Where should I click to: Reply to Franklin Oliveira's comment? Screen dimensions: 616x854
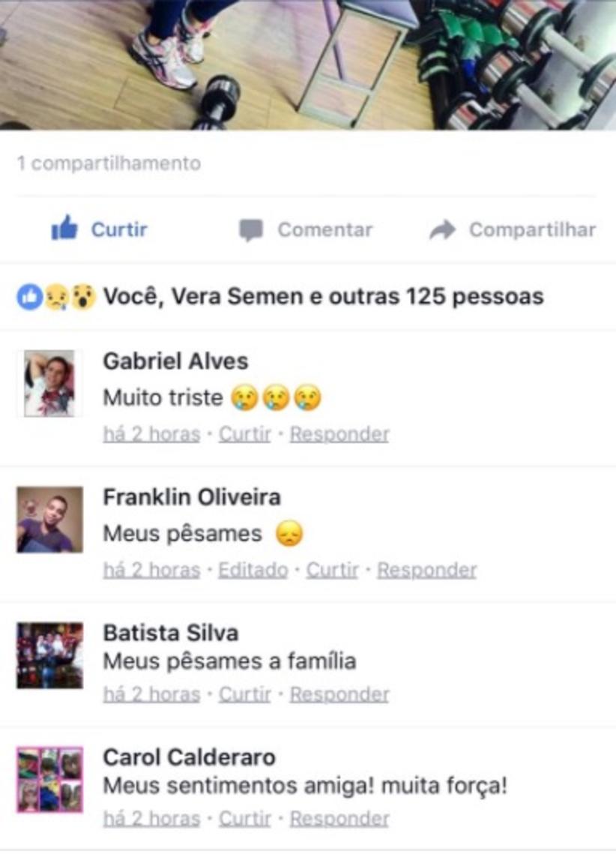[427, 570]
